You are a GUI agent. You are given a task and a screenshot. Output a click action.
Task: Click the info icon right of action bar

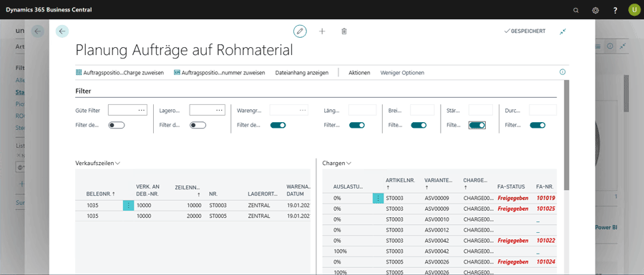[x=562, y=72]
